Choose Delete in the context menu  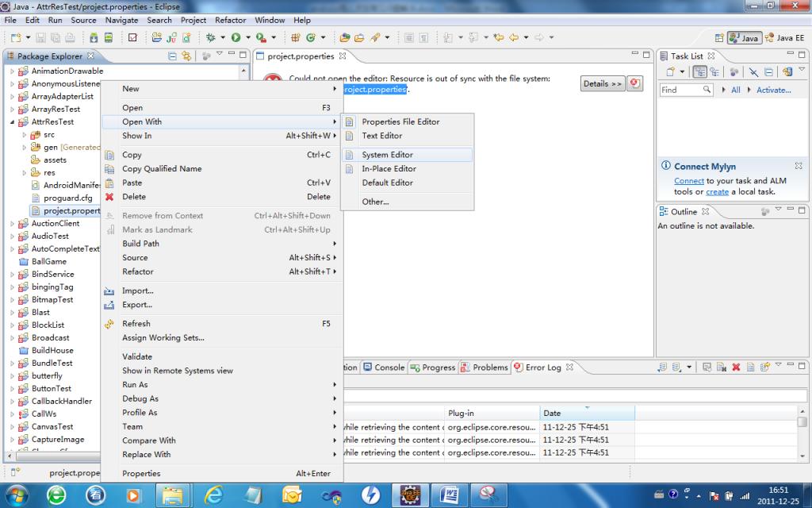click(x=222, y=197)
